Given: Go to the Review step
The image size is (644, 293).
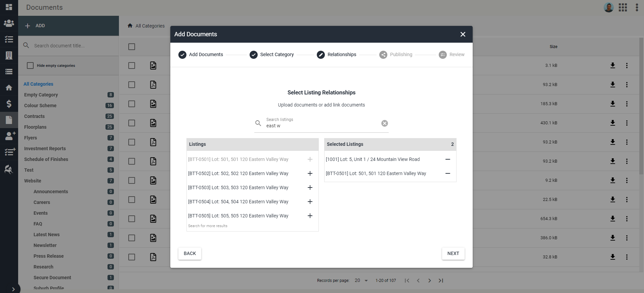Looking at the screenshot, I should tap(452, 54).
